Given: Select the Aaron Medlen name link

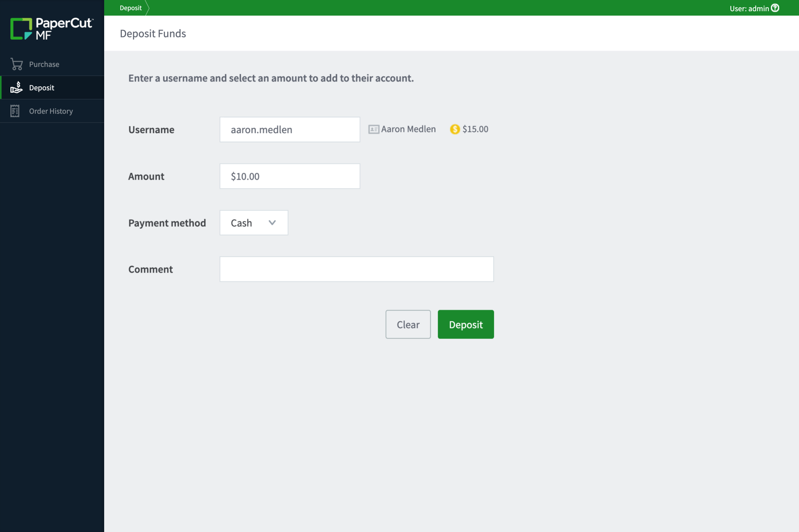Looking at the screenshot, I should point(408,129).
